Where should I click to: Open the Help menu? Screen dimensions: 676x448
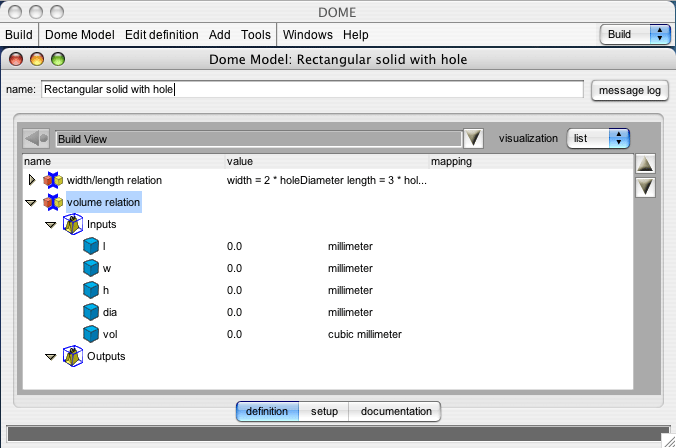[x=356, y=34]
